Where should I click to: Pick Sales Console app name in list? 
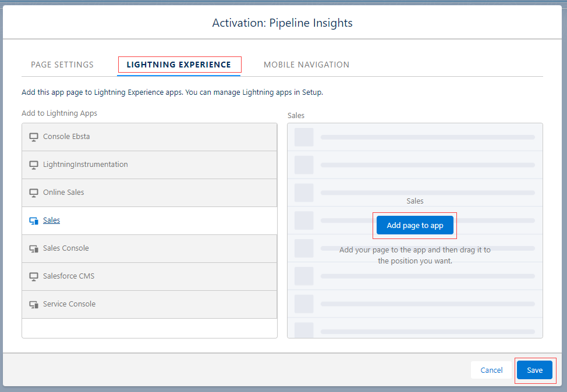coord(66,248)
